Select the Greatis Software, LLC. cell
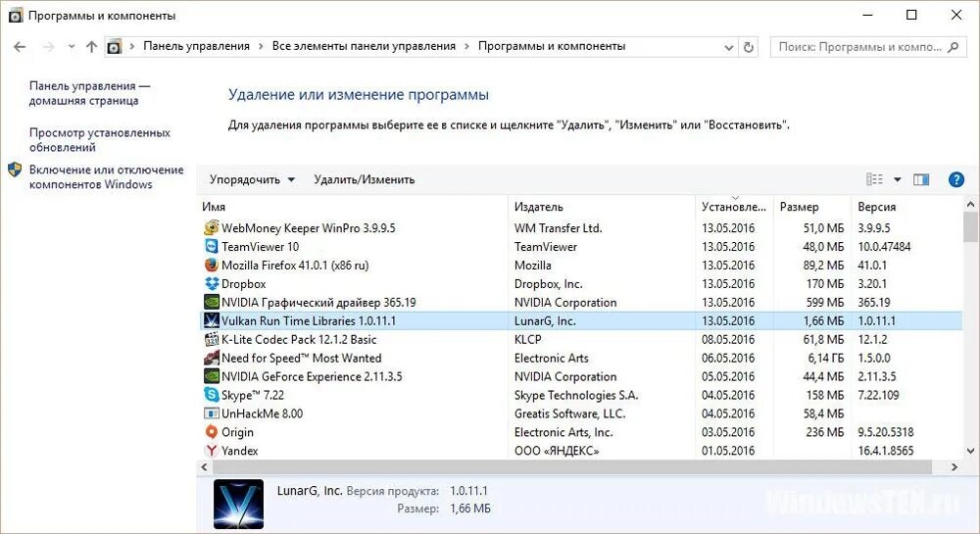 [x=569, y=413]
